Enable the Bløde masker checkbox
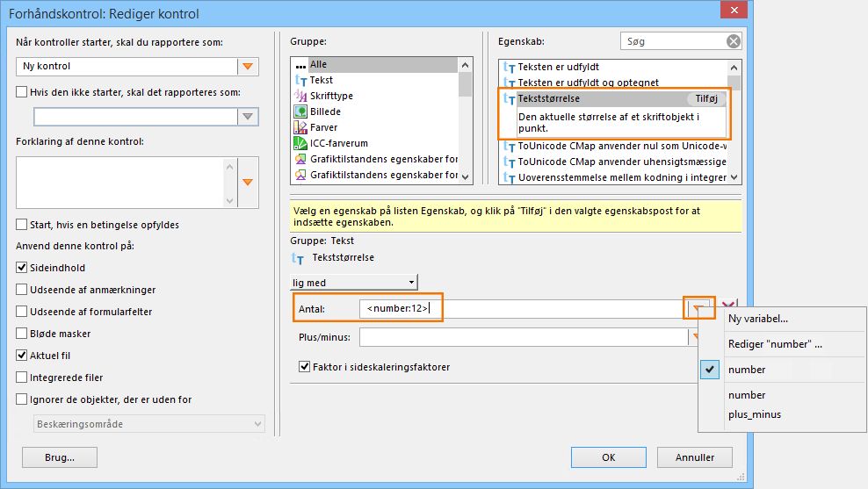Image resolution: width=868 pixels, height=489 pixels. [23, 334]
